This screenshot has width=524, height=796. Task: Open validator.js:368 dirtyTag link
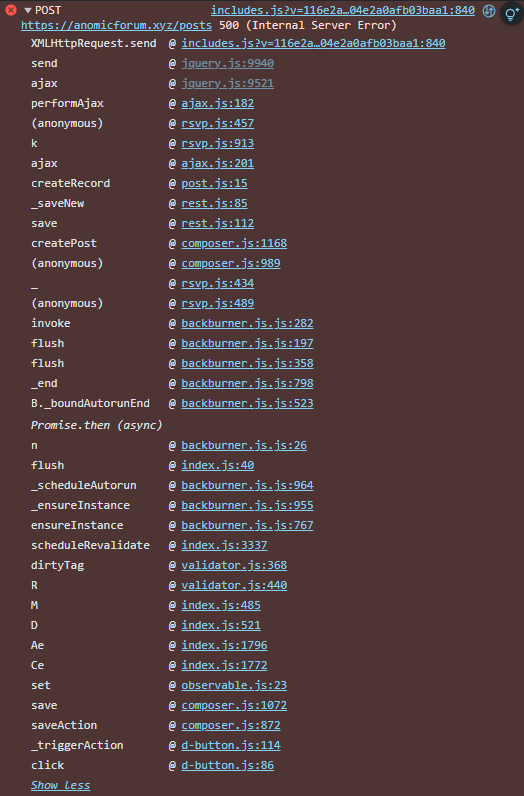click(234, 565)
